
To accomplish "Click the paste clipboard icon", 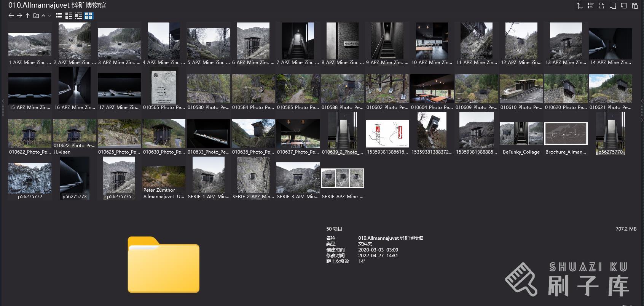I will (x=635, y=6).
